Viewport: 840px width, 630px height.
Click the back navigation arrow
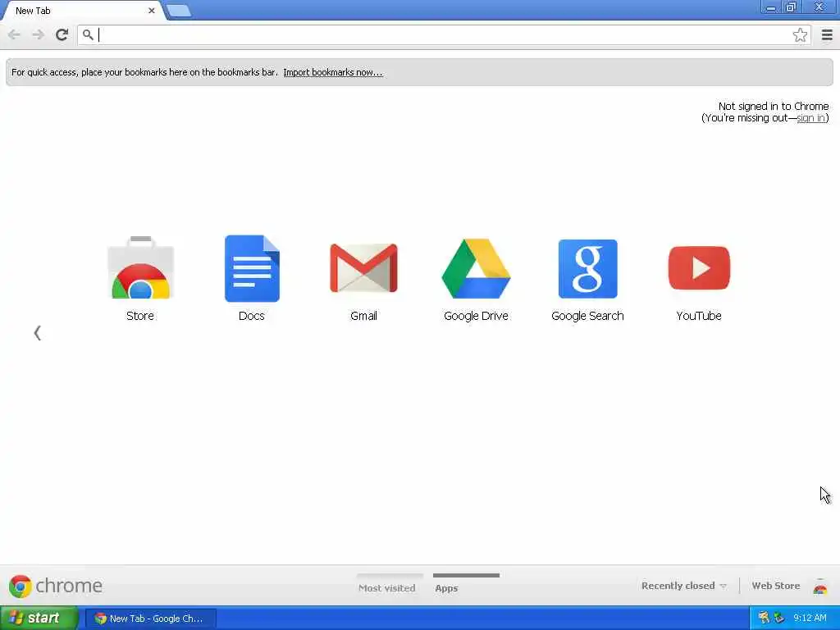[14, 34]
